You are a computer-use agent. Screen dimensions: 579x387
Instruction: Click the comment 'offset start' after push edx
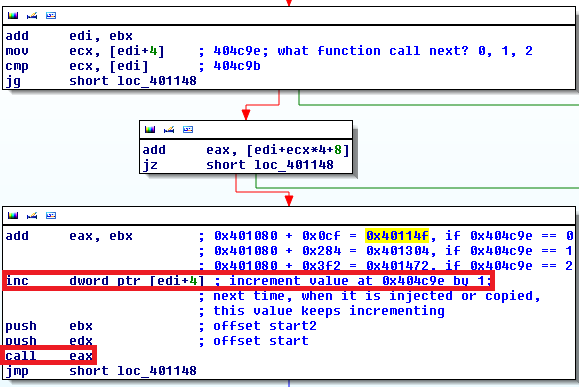[261, 340]
